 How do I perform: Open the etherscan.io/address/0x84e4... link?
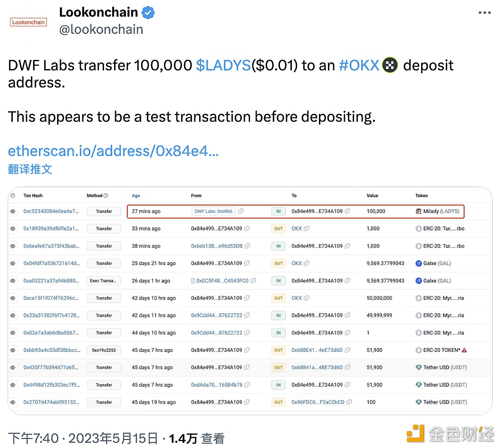click(x=113, y=151)
